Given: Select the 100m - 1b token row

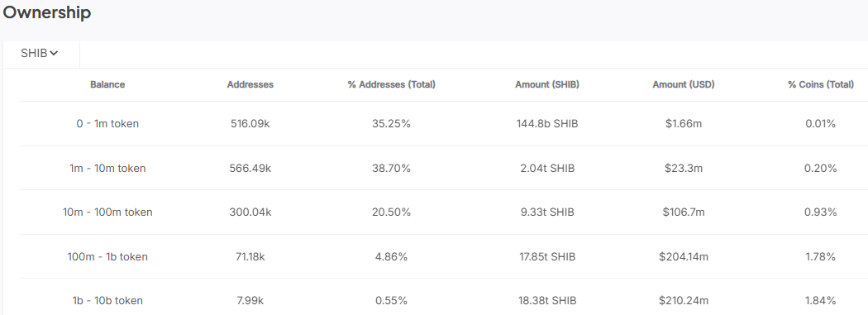Looking at the screenshot, I should coord(444,256).
